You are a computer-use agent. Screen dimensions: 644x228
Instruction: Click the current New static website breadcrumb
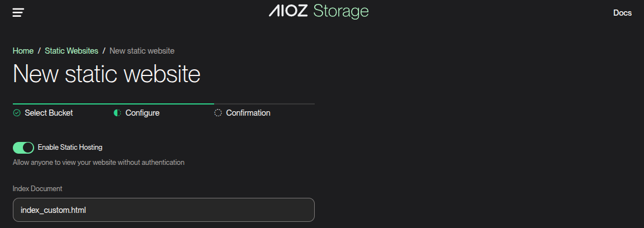click(142, 51)
